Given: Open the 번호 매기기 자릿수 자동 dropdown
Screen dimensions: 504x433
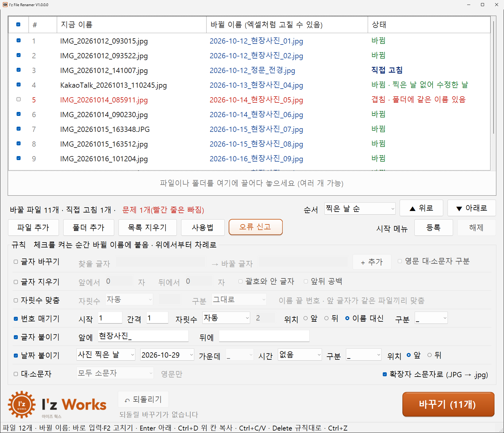Looking at the screenshot, I should click(x=226, y=318).
